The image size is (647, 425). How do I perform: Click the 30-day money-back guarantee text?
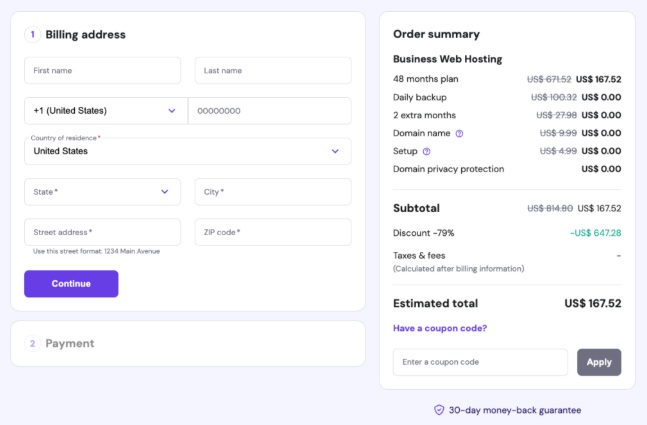coord(515,410)
